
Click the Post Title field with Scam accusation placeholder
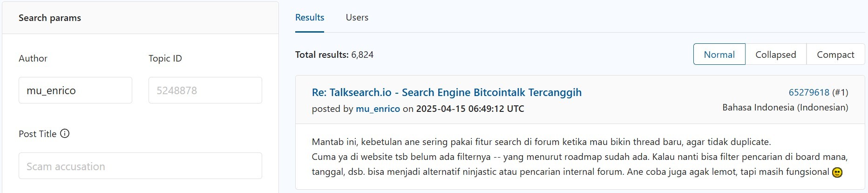tap(140, 166)
